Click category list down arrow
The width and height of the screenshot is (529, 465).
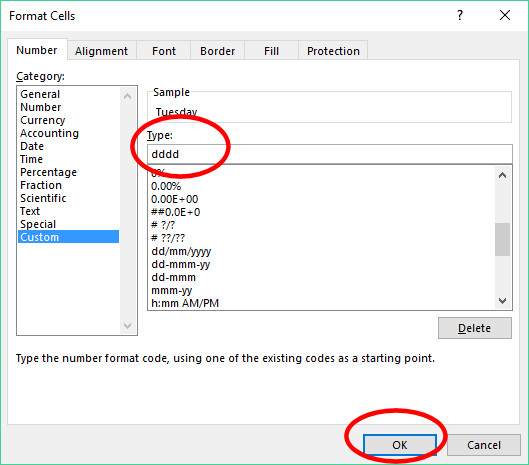pyautogui.click(x=128, y=326)
